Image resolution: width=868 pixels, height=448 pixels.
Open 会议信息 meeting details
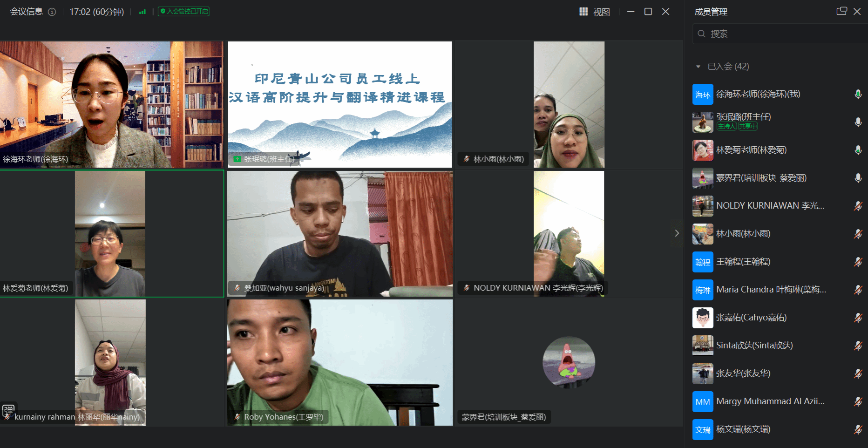[27, 12]
